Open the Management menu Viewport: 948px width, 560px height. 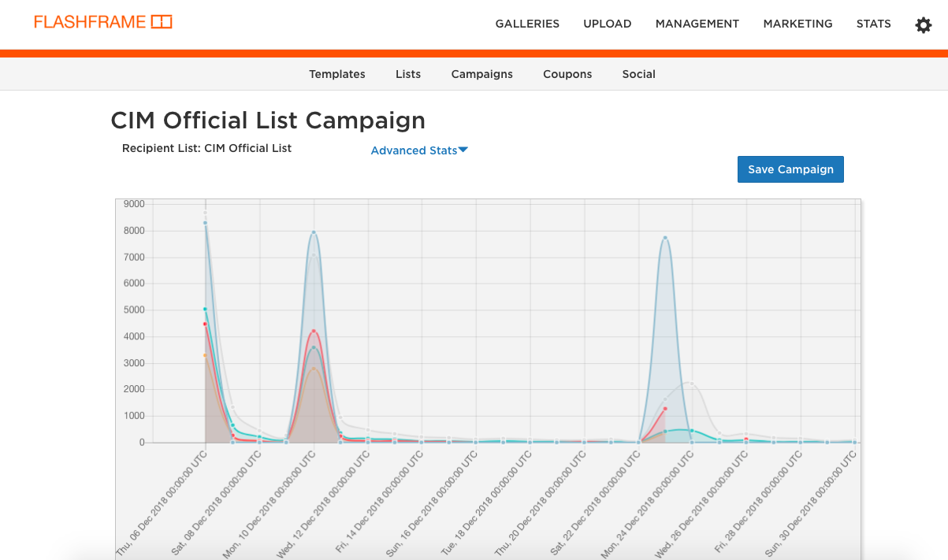coord(697,24)
